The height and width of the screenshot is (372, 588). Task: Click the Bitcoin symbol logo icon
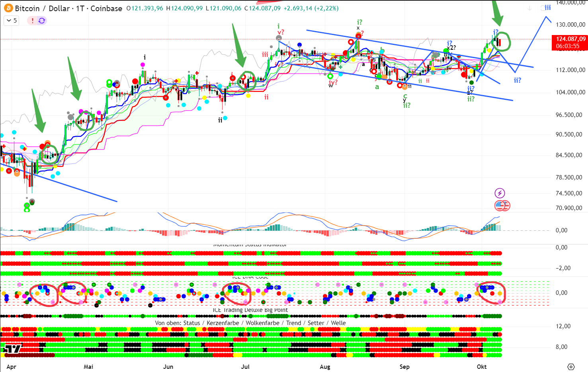(x=8, y=8)
